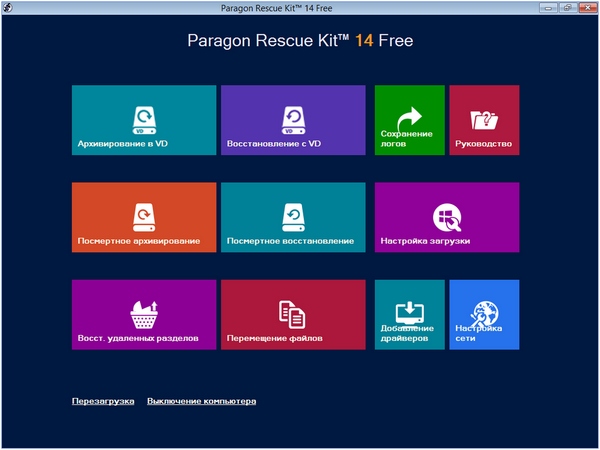Viewport: 600px width, 450px height.
Task: Select the Посмертное восстановление tile
Action: (293, 217)
